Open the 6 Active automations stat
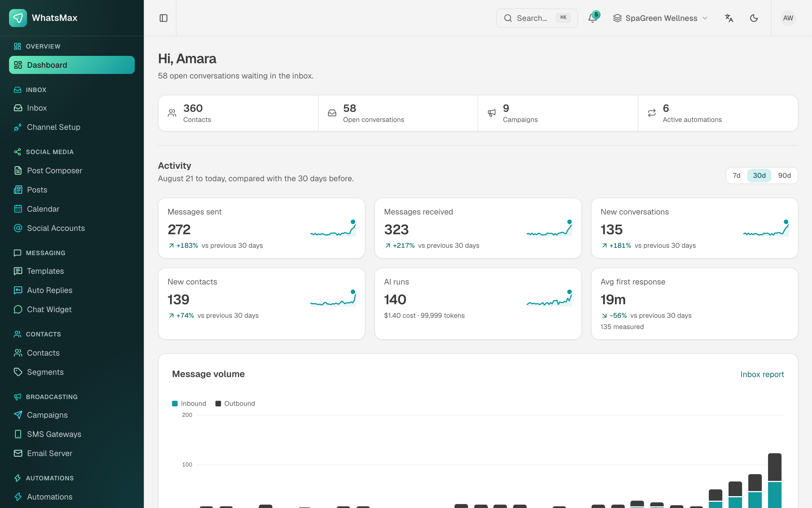 coord(718,113)
